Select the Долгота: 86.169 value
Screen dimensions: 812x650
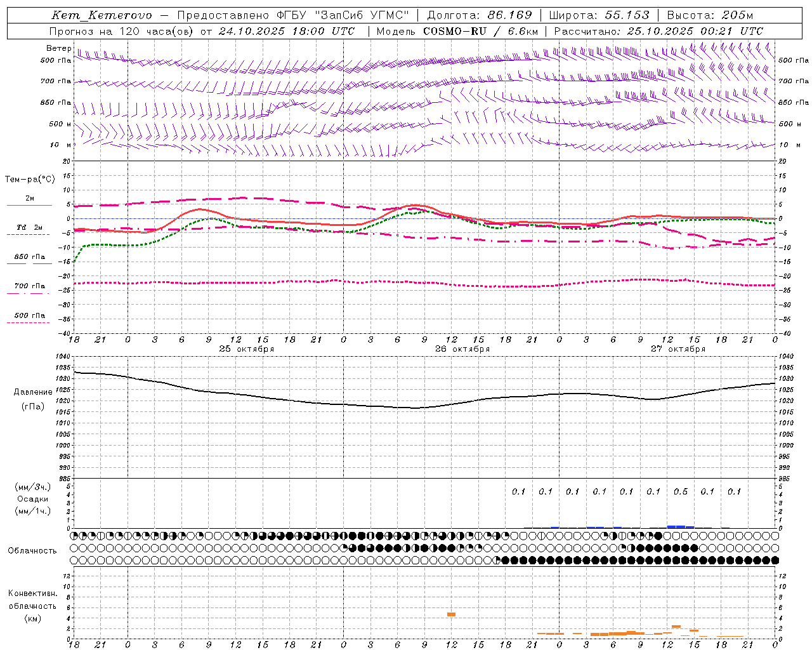pos(480,15)
